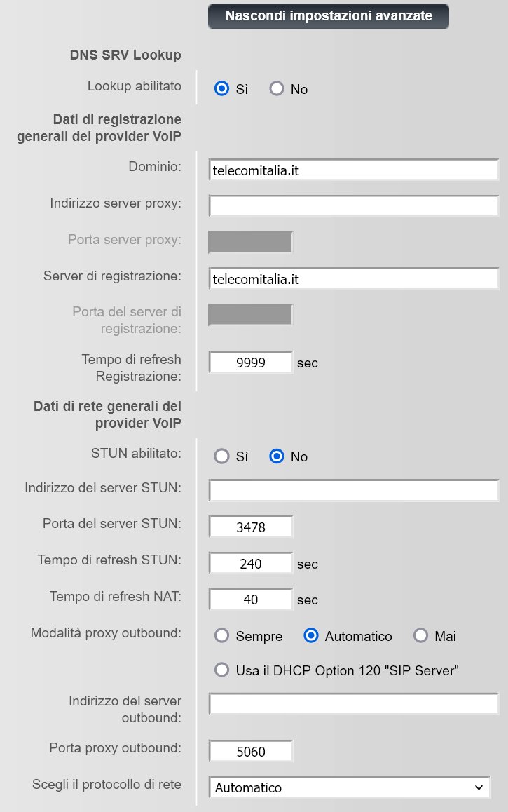Select Usa il DHCP Option 120 radio
Viewport: 508px width, 812px height.
pos(222,670)
